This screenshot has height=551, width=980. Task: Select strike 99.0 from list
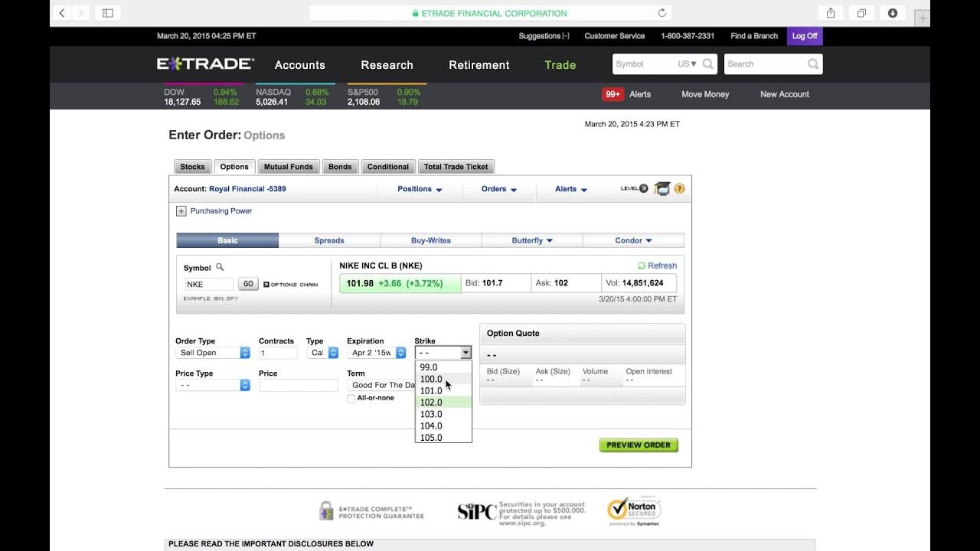coord(443,367)
